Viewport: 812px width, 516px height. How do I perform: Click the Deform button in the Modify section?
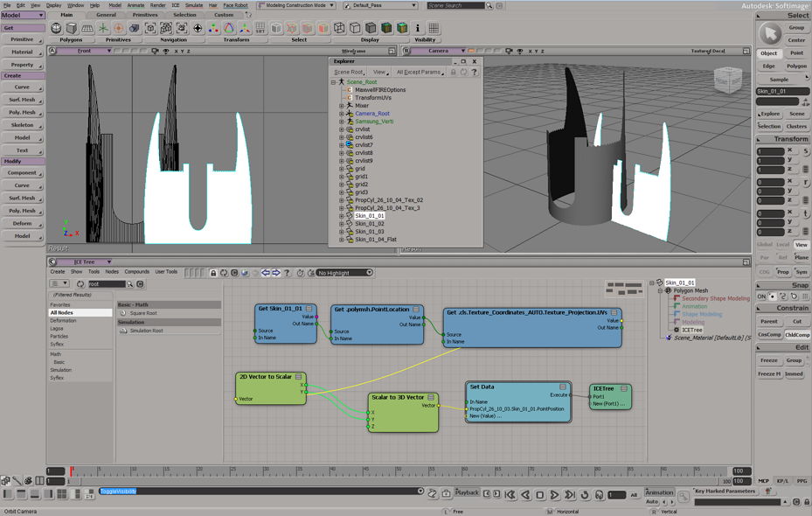point(22,223)
